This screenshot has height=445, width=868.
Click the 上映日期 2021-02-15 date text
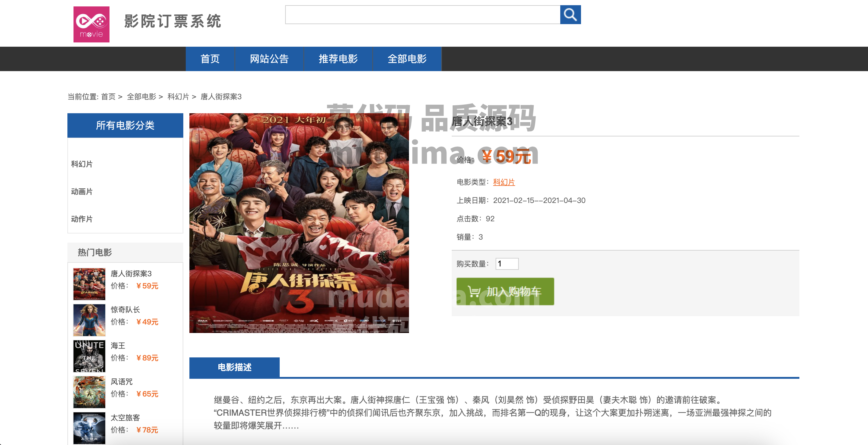click(x=521, y=201)
